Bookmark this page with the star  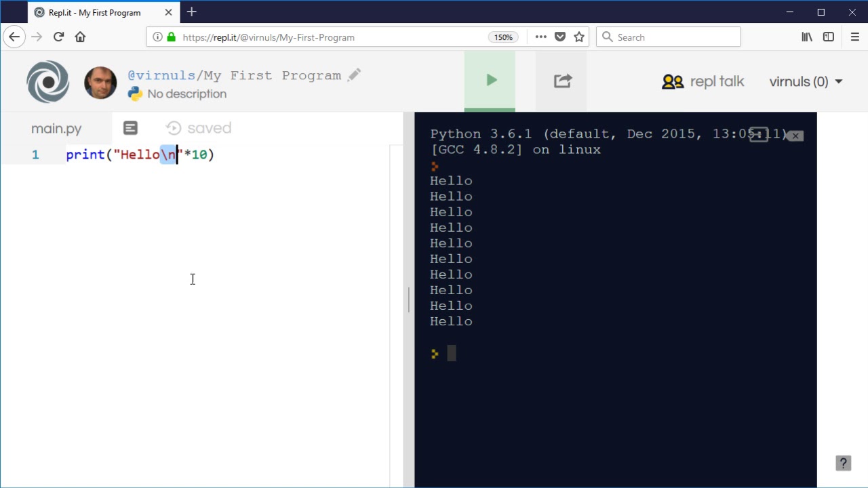pos(579,37)
